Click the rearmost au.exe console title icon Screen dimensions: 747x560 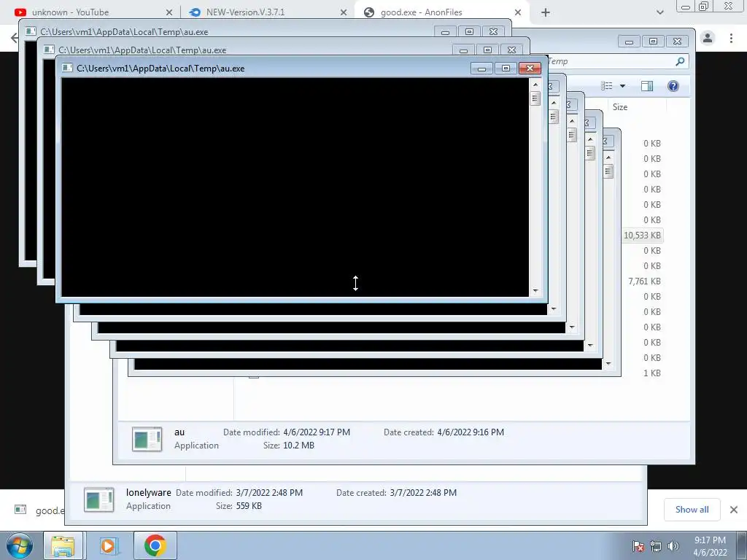(31, 31)
